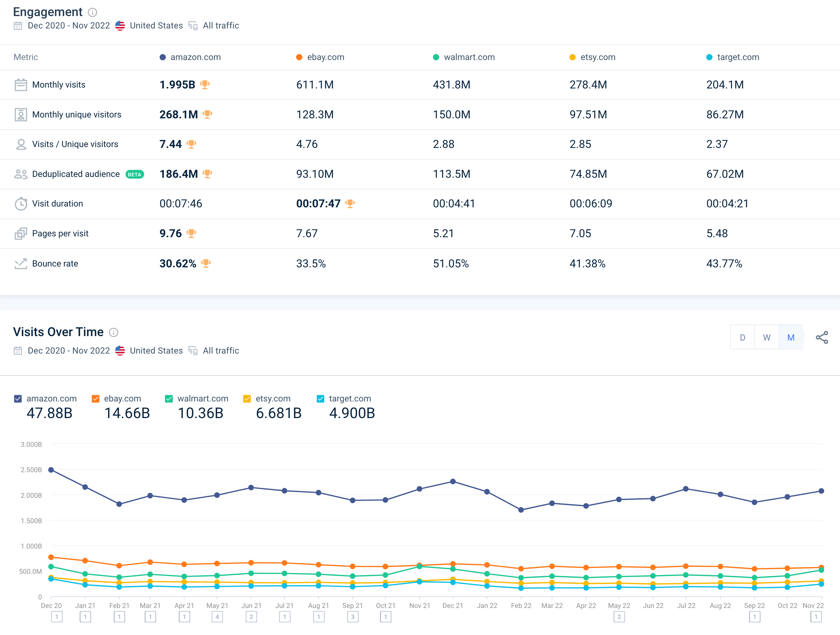Click the amazon.com column header

196,57
